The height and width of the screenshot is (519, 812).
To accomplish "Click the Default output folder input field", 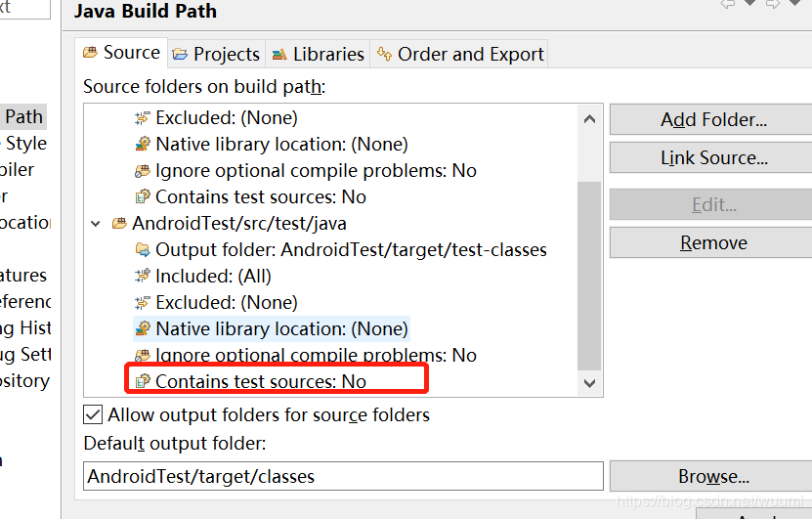I will click(343, 476).
